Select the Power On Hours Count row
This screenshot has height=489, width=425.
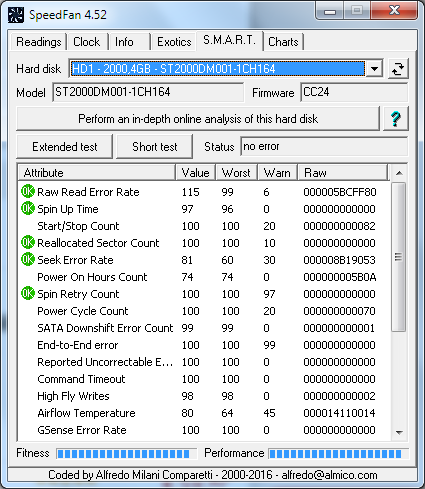click(x=204, y=277)
